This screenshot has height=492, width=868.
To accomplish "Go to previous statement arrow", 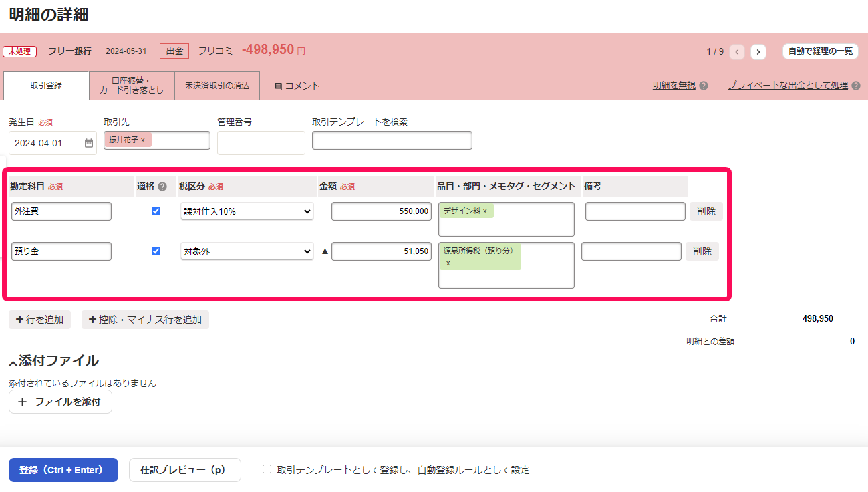I will 737,52.
